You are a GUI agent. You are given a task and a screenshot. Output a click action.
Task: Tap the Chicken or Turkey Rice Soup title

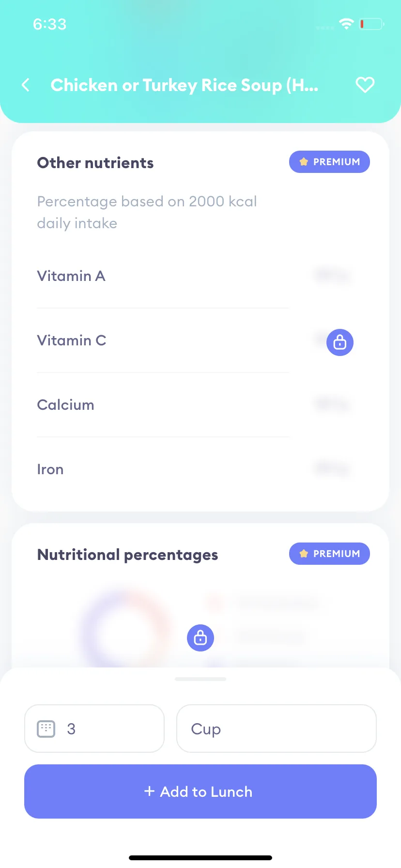point(185,85)
